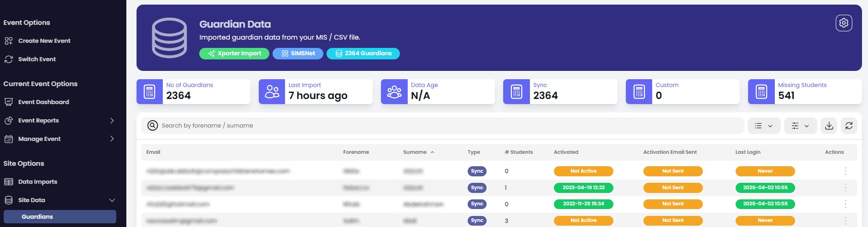This screenshot has width=868, height=227.
Task: Click the Missing Students value 541
Action: pos(786,96)
